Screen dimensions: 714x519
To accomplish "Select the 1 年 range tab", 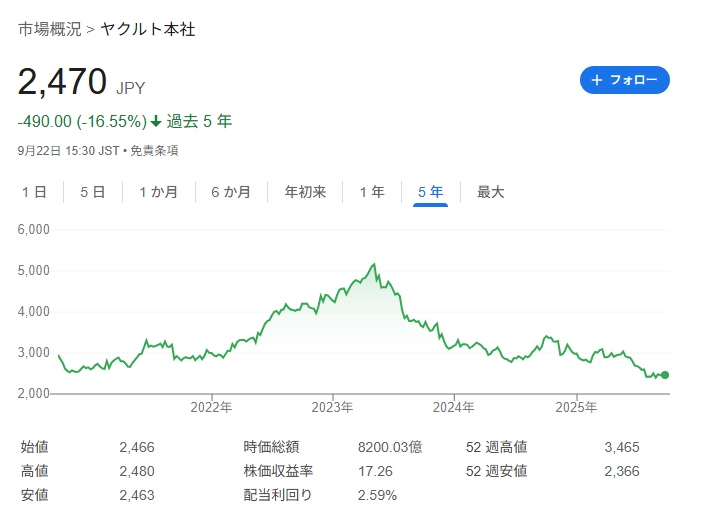I will coord(372,192).
